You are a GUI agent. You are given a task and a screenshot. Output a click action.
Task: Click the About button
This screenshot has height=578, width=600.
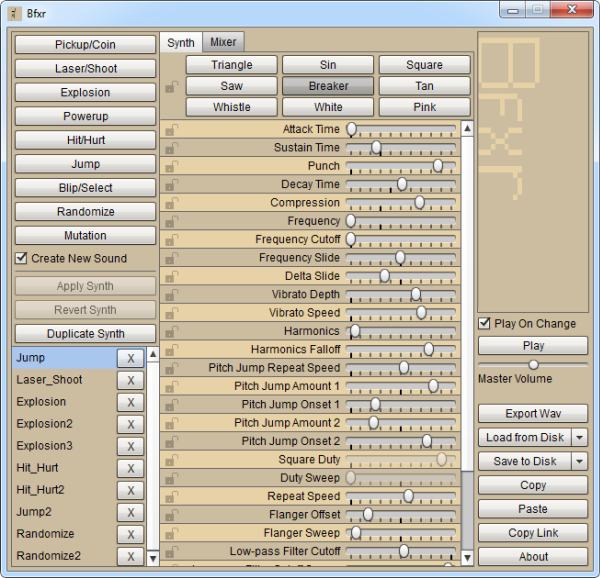[x=533, y=557]
